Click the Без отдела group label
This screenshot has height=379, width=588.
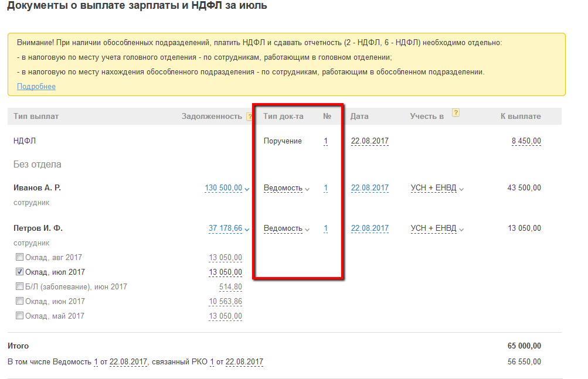37,164
